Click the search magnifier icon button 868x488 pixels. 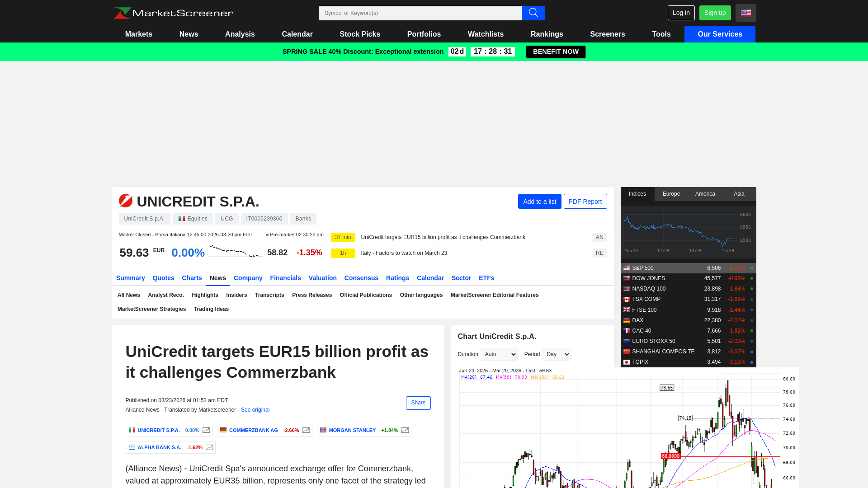point(533,13)
